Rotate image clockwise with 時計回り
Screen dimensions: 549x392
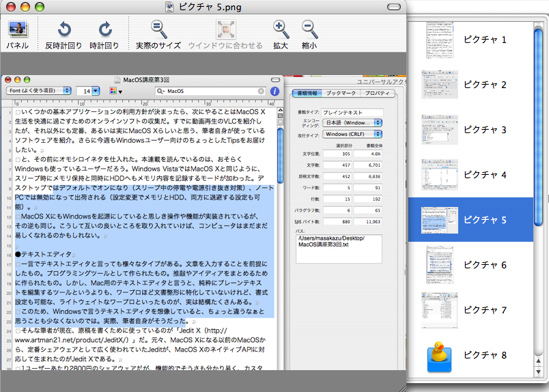pyautogui.click(x=104, y=29)
